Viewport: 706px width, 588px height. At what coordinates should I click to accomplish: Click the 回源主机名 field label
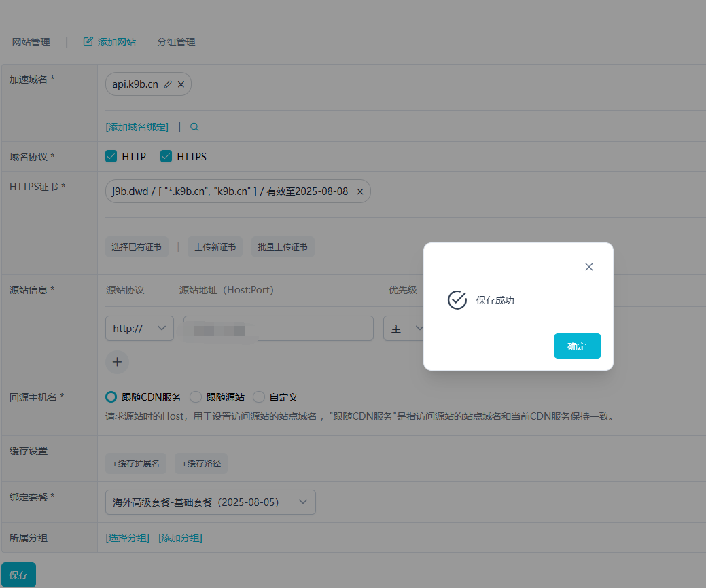pos(37,397)
